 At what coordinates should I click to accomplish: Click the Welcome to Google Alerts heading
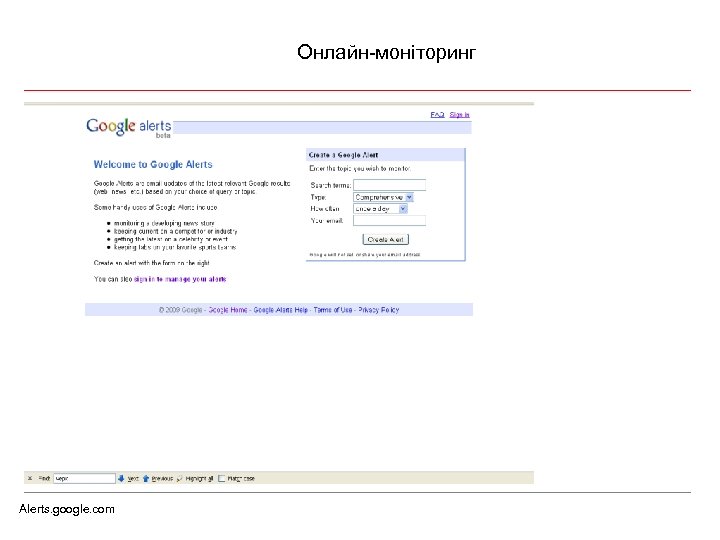click(153, 164)
